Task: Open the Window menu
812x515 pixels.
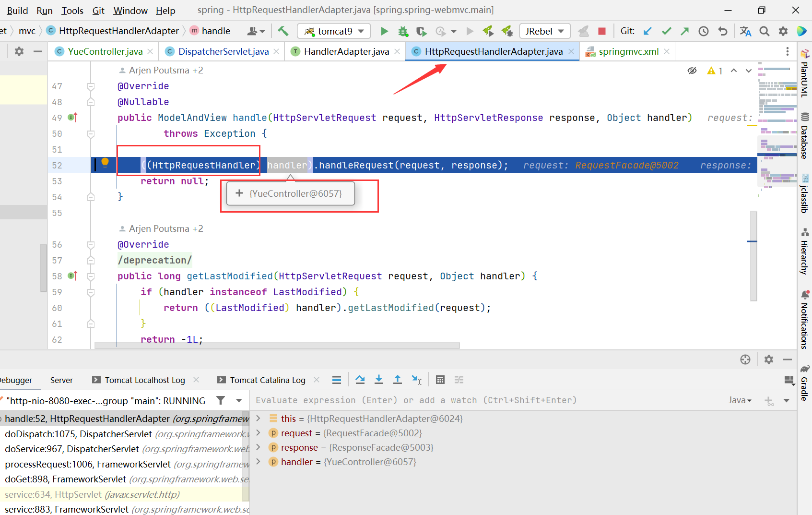Action: click(x=130, y=11)
